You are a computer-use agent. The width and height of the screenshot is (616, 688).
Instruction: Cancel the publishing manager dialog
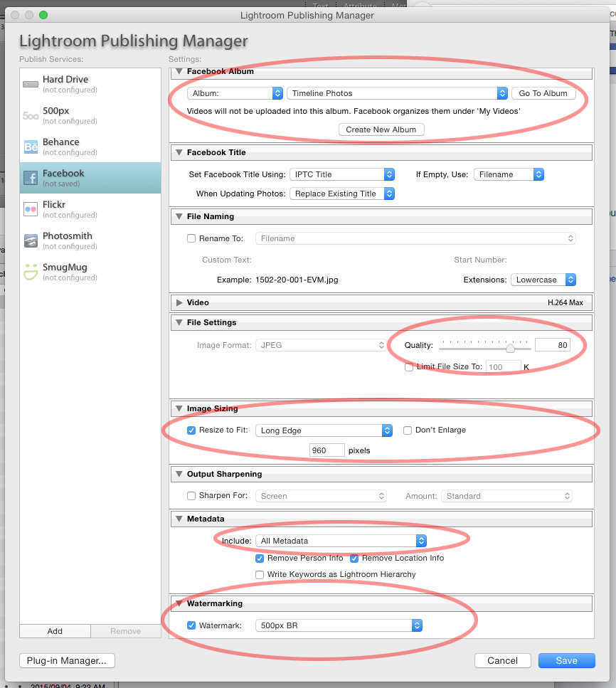(x=503, y=660)
